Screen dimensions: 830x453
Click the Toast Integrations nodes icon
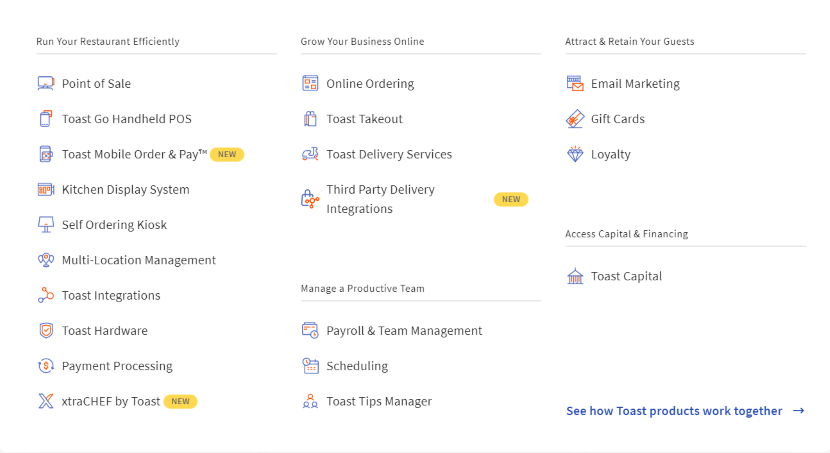point(45,296)
